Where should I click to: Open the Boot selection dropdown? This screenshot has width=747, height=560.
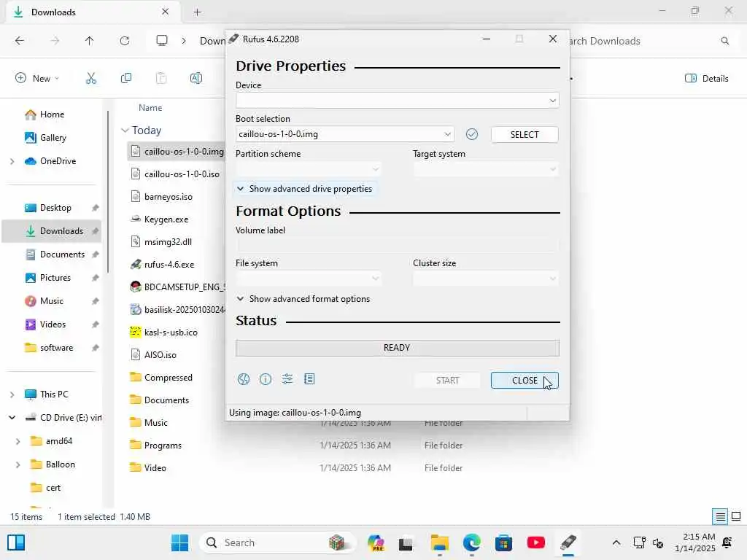[344, 134]
